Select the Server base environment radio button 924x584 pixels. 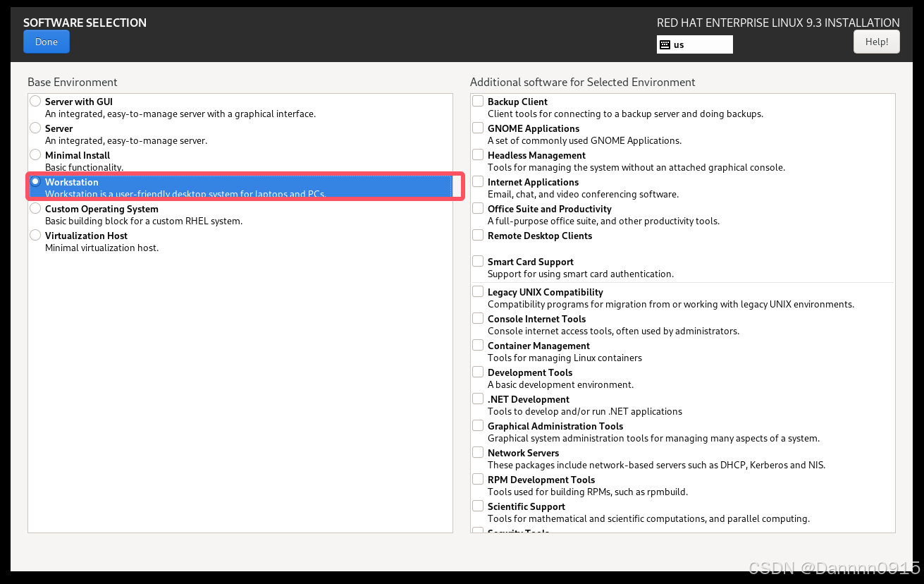tap(35, 128)
